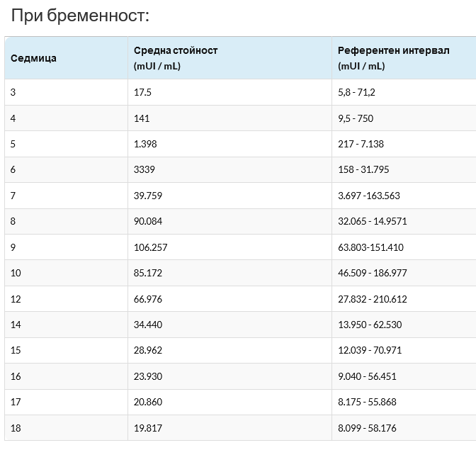The width and height of the screenshot is (476, 450).
Task: Click the "При бременност:" heading
Action: (79, 16)
